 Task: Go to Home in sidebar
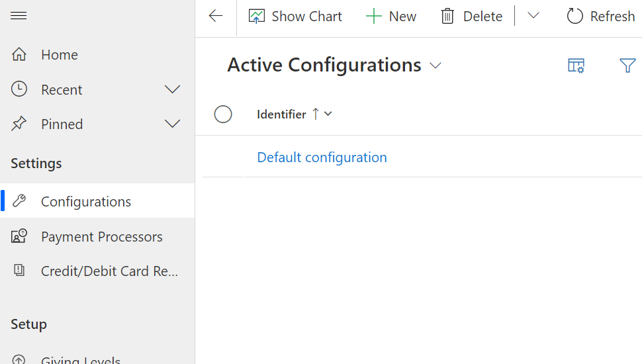[59, 55]
